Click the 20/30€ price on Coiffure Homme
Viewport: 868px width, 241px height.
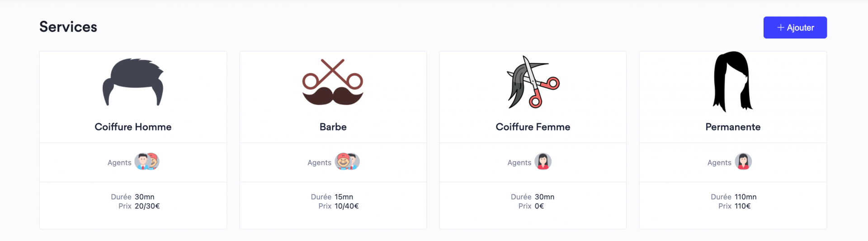pos(147,206)
